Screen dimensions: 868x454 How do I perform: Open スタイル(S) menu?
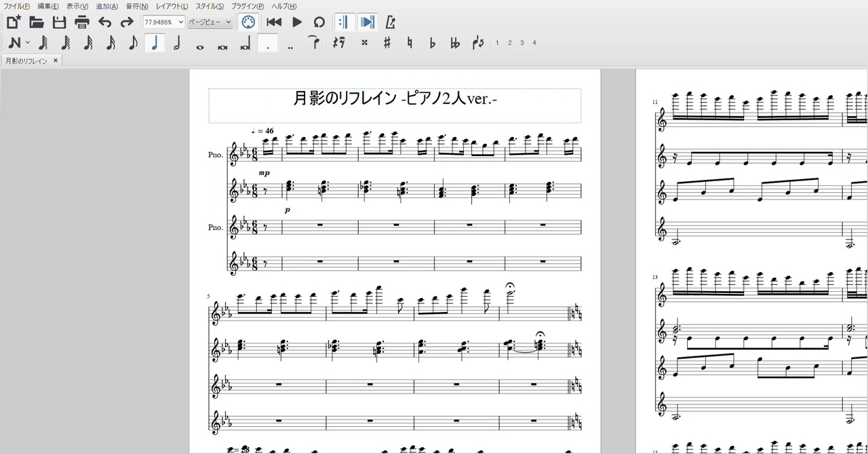(x=210, y=6)
